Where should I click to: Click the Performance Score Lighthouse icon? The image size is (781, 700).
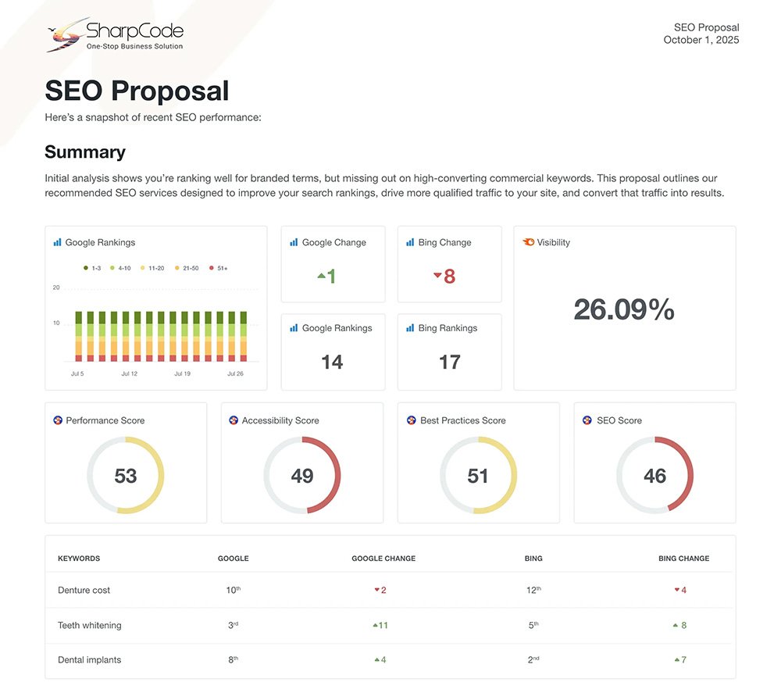click(58, 420)
